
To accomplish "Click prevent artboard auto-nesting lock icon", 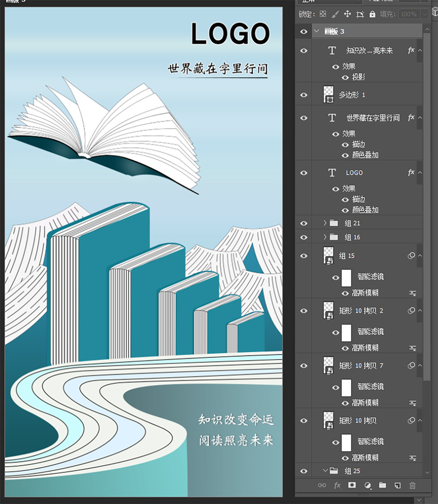I will (x=360, y=14).
